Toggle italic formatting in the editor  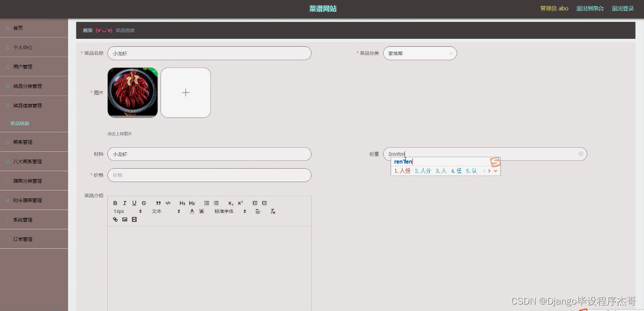click(125, 203)
